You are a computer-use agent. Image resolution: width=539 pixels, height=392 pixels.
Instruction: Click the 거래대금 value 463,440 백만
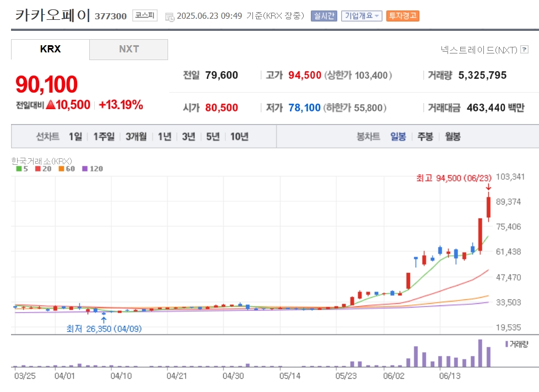tap(495, 108)
